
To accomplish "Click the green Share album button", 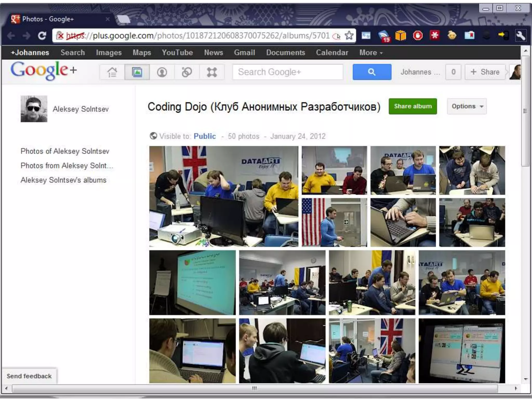I will [x=413, y=106].
